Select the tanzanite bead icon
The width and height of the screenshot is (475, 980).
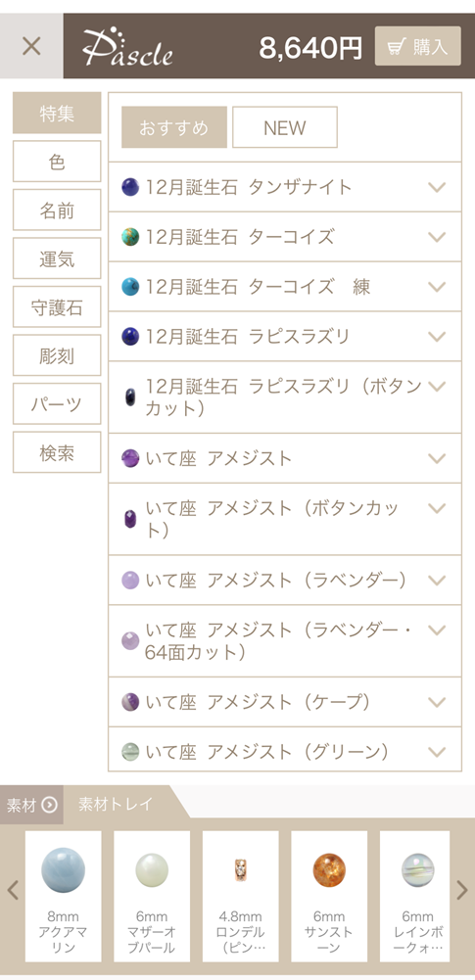click(x=130, y=187)
